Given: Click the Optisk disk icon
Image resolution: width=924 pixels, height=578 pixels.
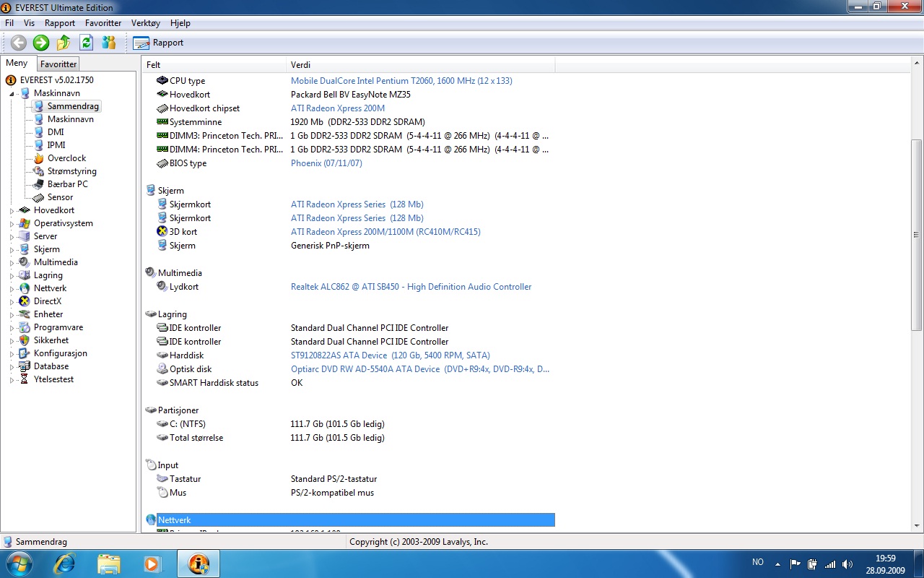Looking at the screenshot, I should [162, 369].
